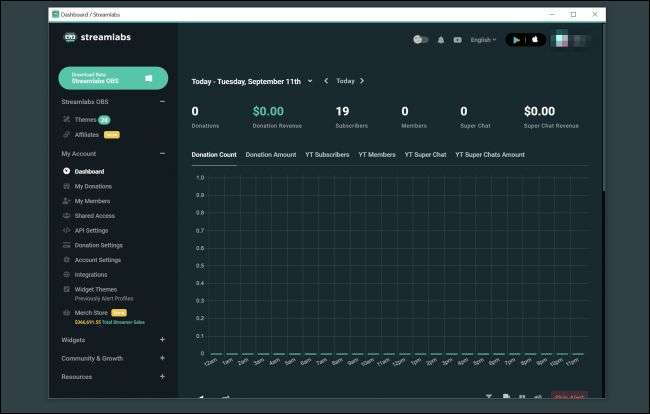Go to Merch Store in sidebar
This screenshot has width=650, height=414.
coord(92,312)
